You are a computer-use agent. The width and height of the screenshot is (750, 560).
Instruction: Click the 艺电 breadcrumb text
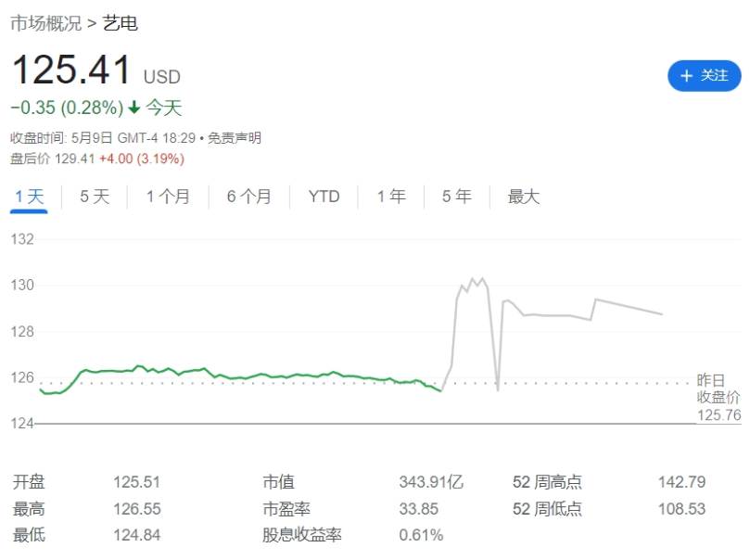pyautogui.click(x=121, y=23)
